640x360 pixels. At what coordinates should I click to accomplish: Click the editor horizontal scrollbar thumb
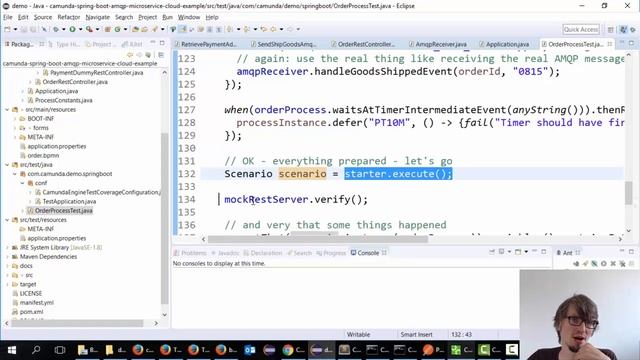click(318, 239)
